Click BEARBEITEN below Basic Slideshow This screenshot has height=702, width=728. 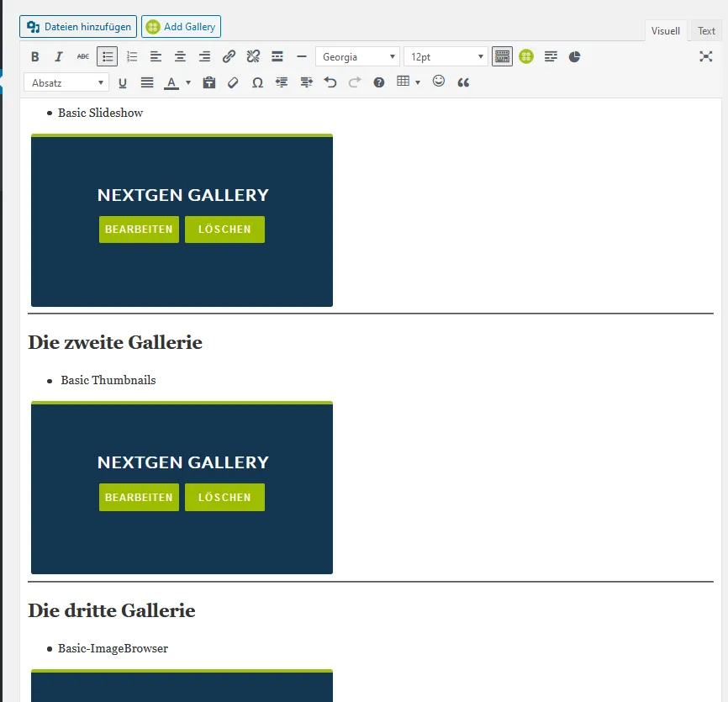[139, 230]
